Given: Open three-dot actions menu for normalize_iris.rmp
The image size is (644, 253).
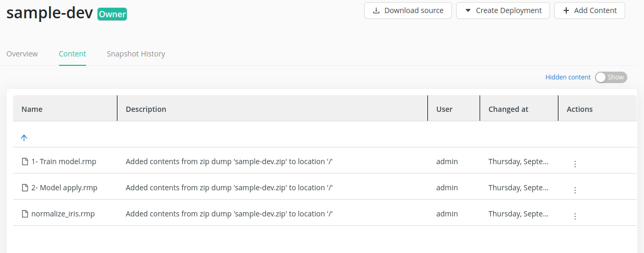Looking at the screenshot, I should pos(575,216).
